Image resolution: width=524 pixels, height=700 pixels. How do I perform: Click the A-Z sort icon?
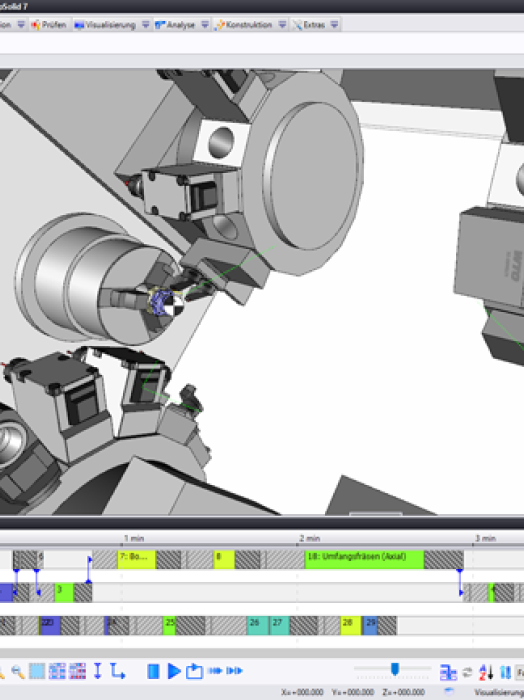(486, 672)
